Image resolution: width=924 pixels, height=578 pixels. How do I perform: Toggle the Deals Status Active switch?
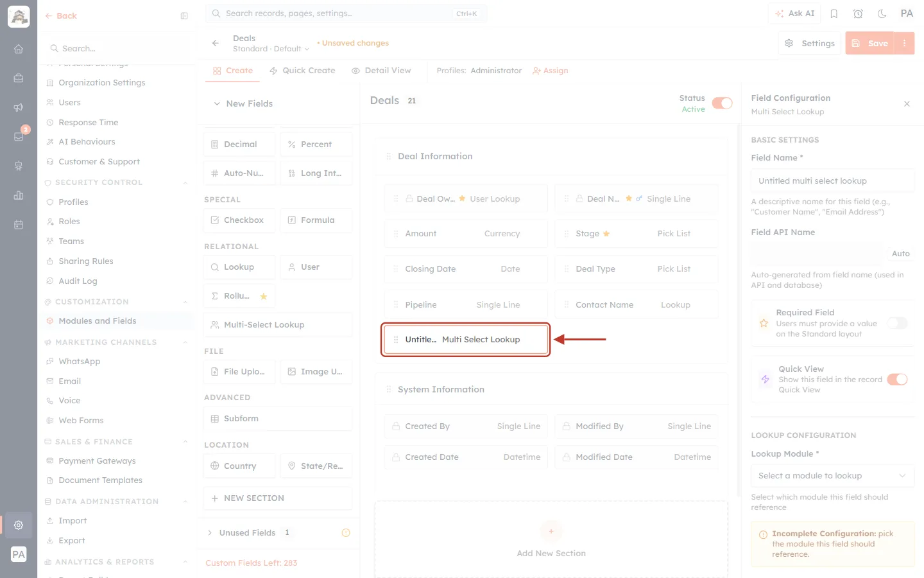(723, 103)
